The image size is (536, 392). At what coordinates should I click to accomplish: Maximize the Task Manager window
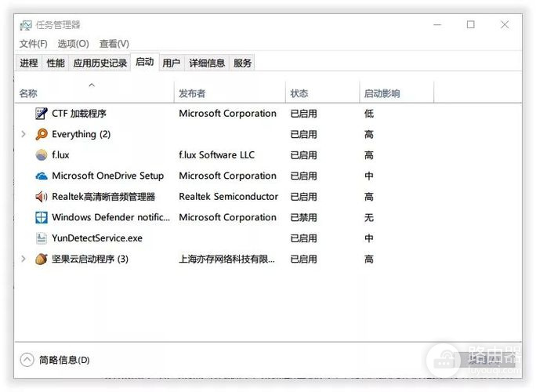(x=471, y=24)
